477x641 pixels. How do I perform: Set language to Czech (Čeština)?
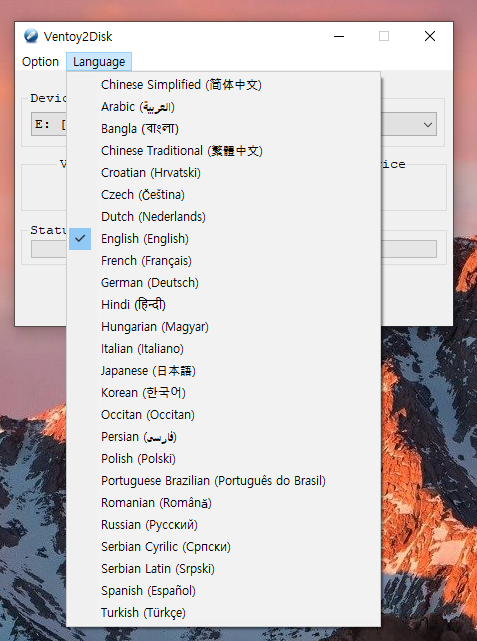pos(224,195)
